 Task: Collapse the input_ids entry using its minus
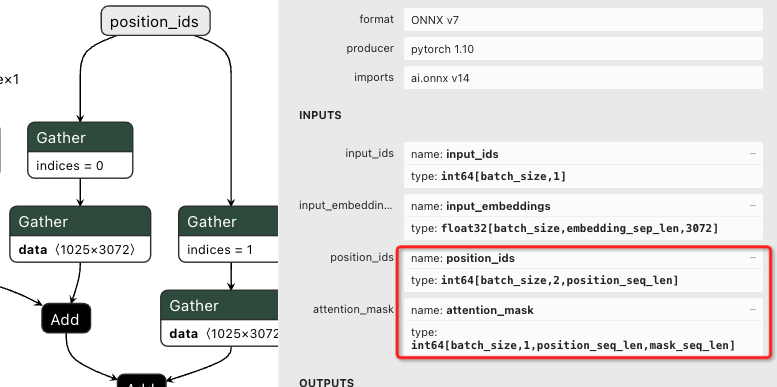[x=753, y=154]
